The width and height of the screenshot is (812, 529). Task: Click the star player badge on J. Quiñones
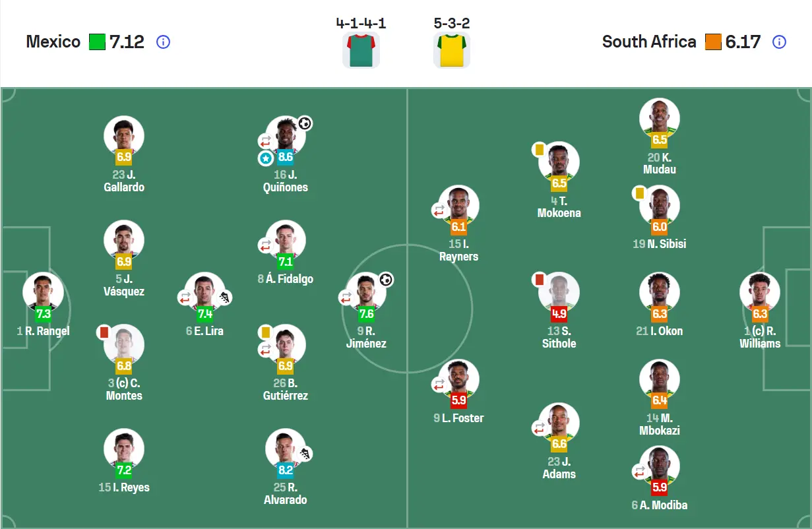[265, 158]
